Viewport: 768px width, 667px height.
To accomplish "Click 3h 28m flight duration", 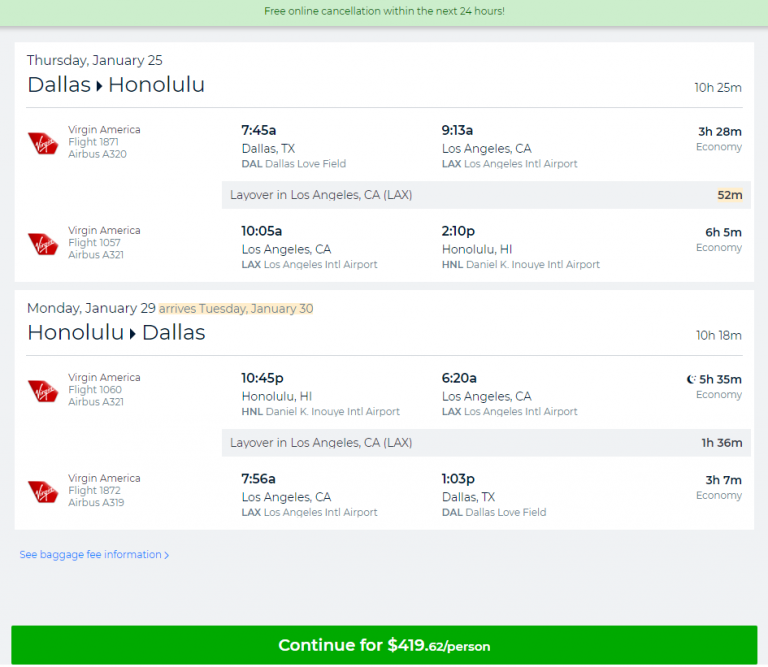I will [720, 132].
